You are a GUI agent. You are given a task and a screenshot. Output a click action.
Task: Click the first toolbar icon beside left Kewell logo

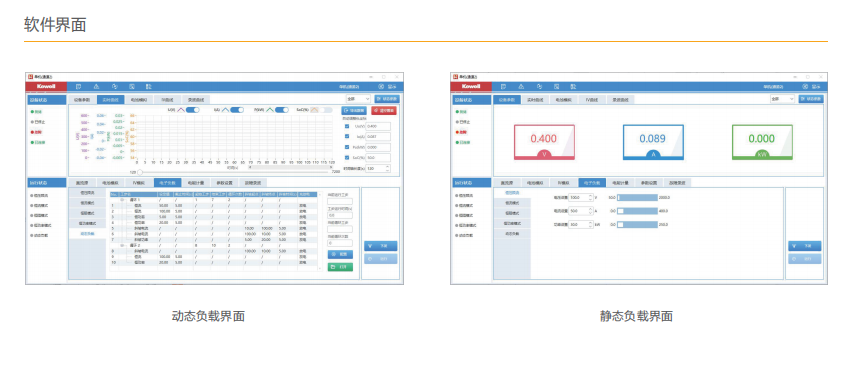pos(78,86)
